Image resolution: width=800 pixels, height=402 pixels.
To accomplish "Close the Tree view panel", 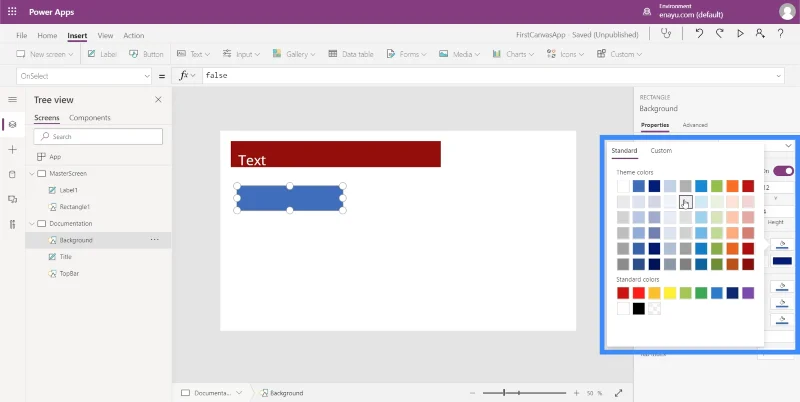I will point(158,99).
